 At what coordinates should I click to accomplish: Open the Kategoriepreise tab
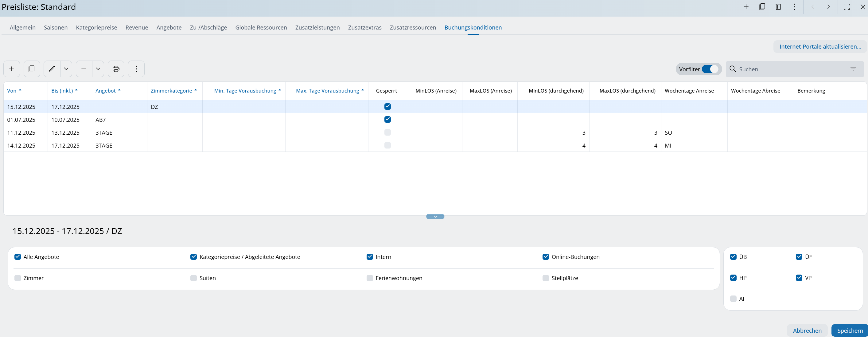tap(96, 27)
